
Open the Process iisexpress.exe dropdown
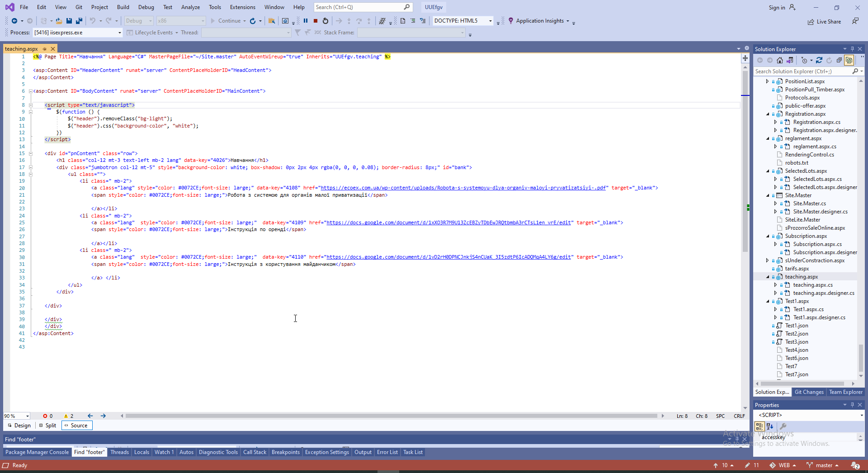(x=119, y=33)
